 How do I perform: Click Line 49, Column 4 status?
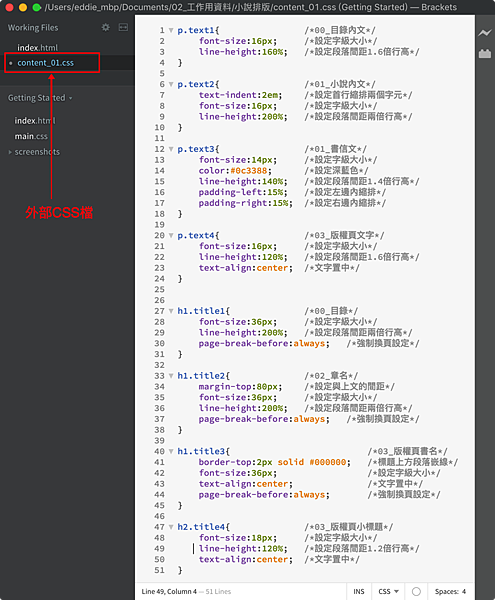(x=169, y=591)
